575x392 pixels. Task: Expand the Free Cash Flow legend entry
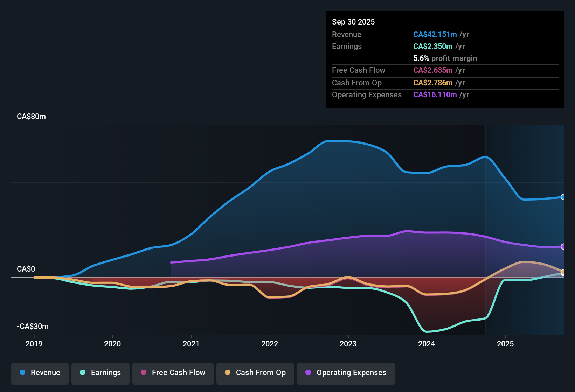pos(173,373)
